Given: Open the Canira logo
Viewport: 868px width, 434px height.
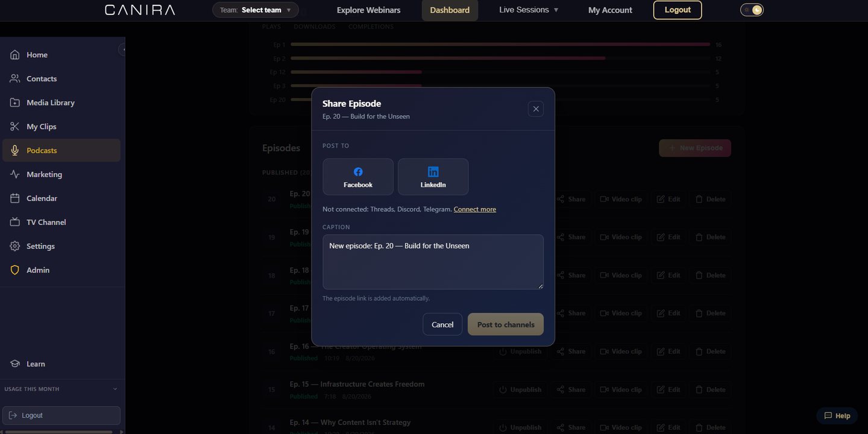Looking at the screenshot, I should (x=140, y=10).
